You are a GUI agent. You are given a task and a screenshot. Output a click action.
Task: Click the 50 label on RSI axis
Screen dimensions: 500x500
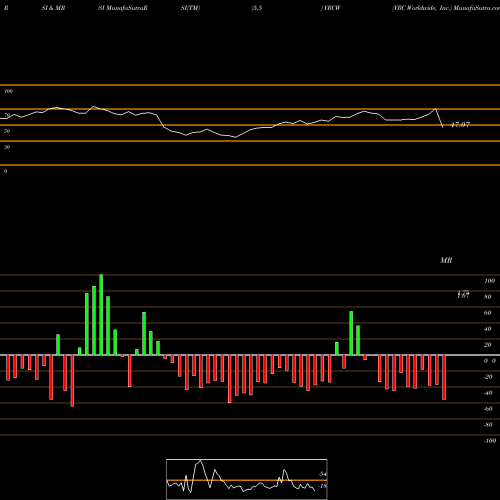pos(7,131)
